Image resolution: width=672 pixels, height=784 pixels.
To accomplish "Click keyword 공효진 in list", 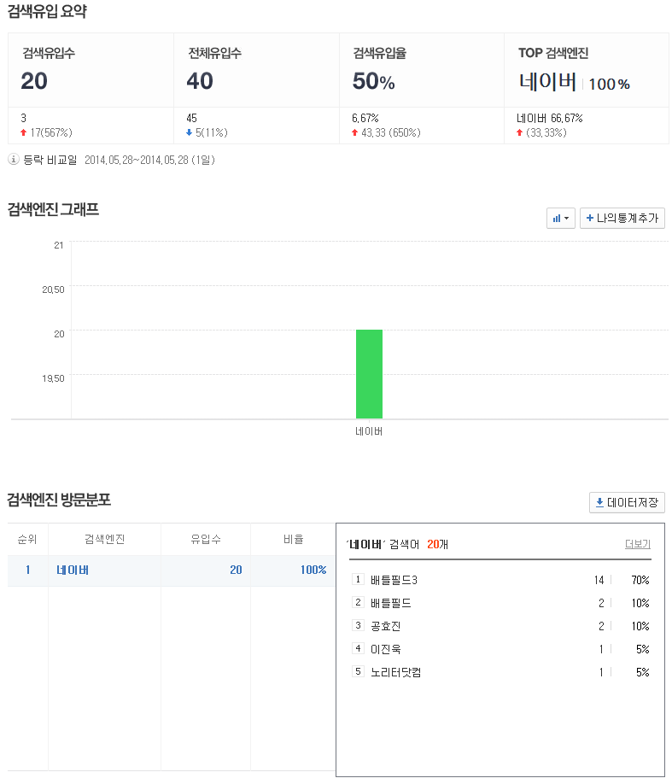I will (x=385, y=627).
